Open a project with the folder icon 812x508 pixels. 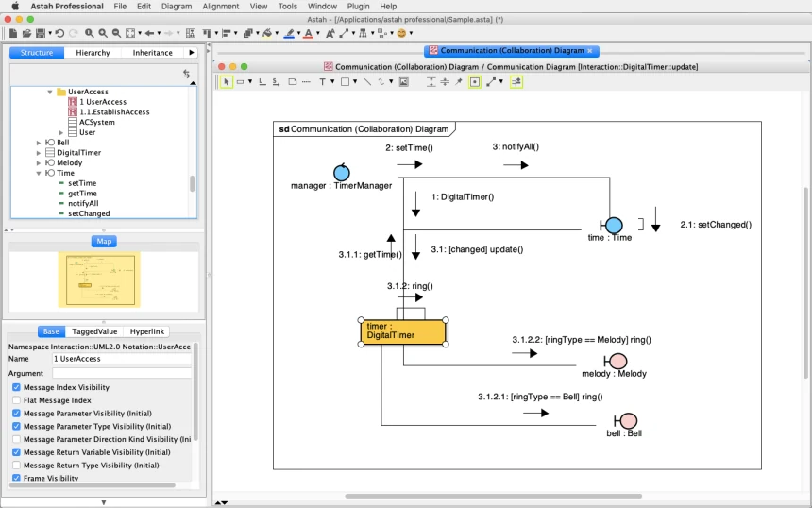pyautogui.click(x=27, y=33)
